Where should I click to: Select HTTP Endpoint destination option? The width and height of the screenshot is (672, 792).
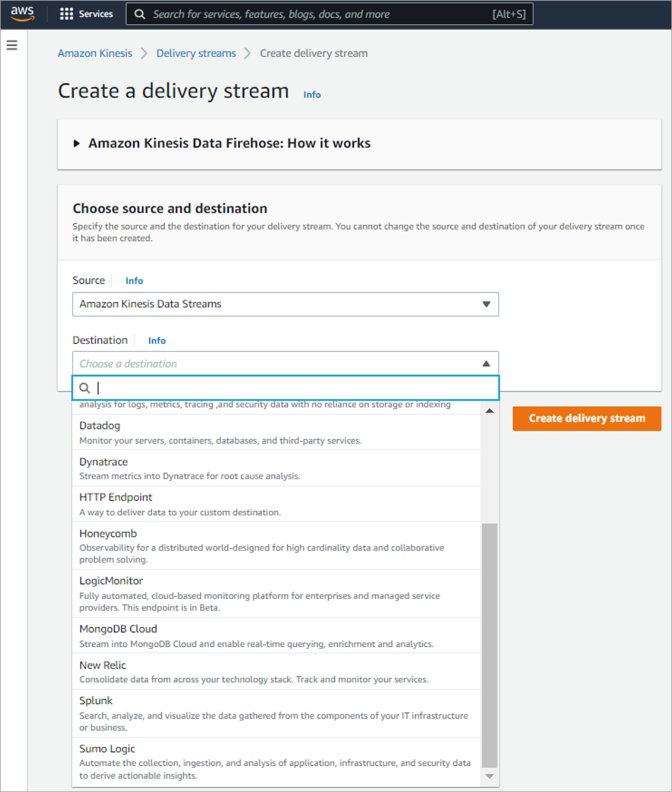pos(277,504)
